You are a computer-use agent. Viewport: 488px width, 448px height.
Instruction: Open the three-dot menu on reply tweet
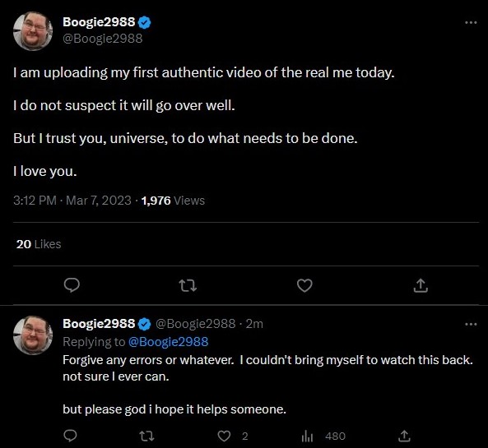point(471,324)
